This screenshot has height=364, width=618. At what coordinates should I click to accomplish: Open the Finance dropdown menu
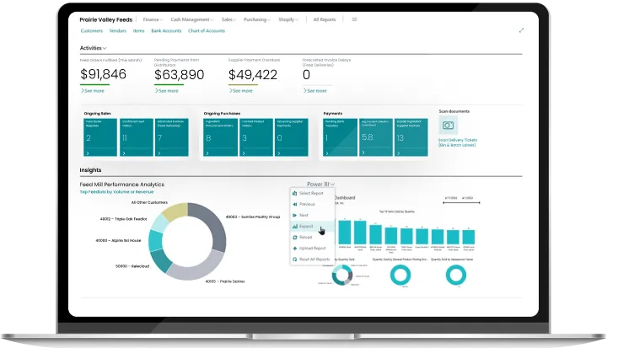pos(152,19)
